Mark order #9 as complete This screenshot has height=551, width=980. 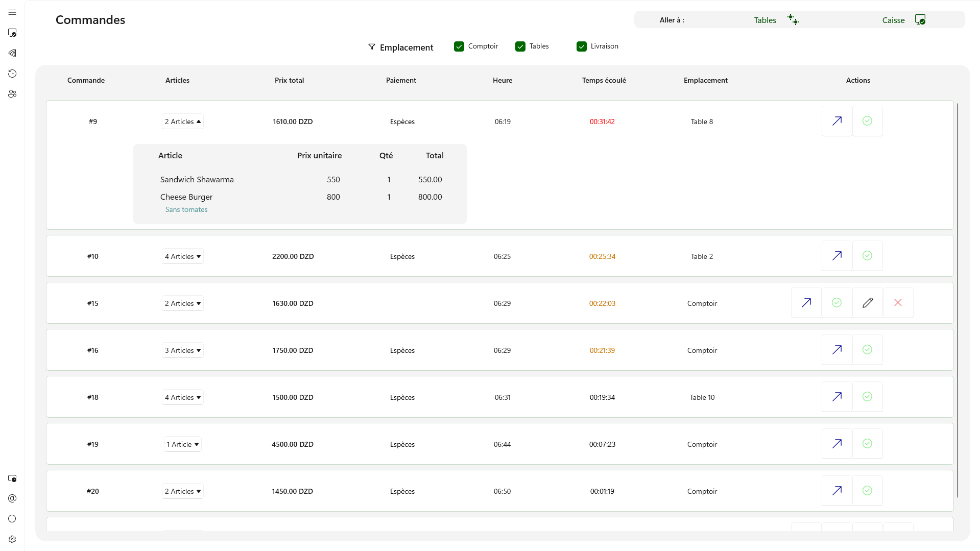point(867,121)
